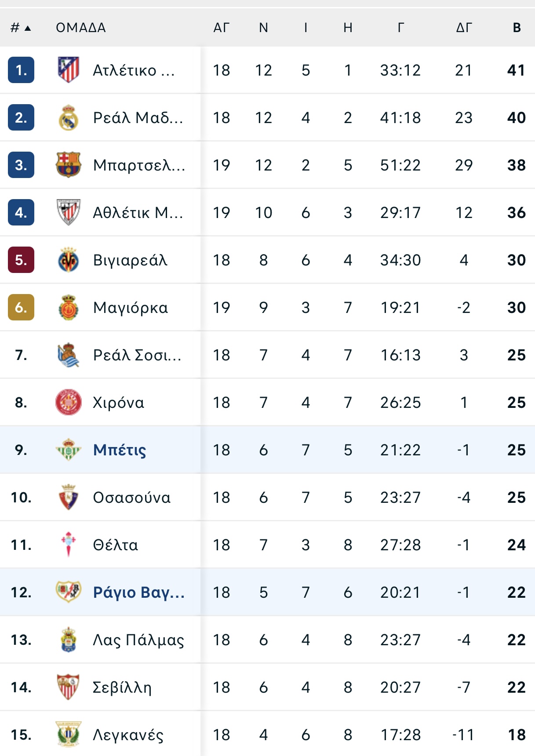The height and width of the screenshot is (756, 535).
Task: Click the Girona red round crest
Action: click(69, 402)
